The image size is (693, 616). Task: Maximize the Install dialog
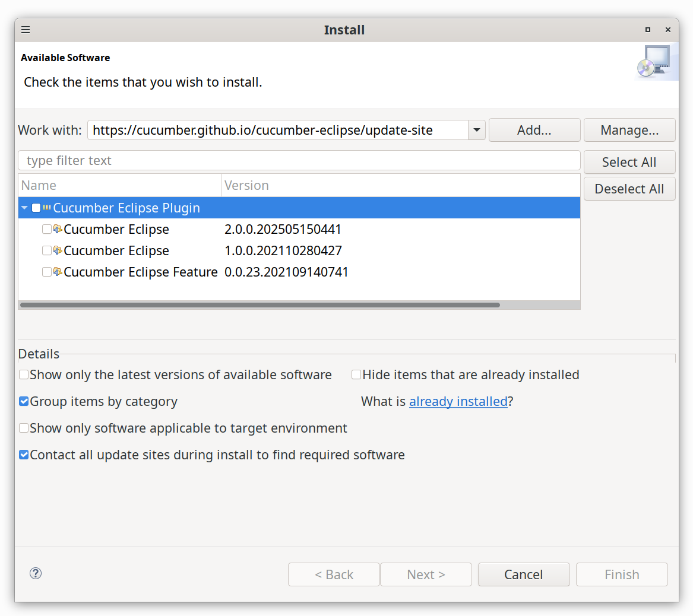click(647, 30)
